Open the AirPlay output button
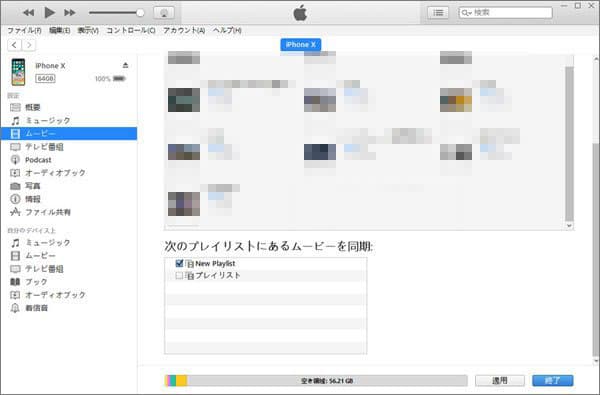Viewport: 600px width, 395px height. [x=164, y=13]
